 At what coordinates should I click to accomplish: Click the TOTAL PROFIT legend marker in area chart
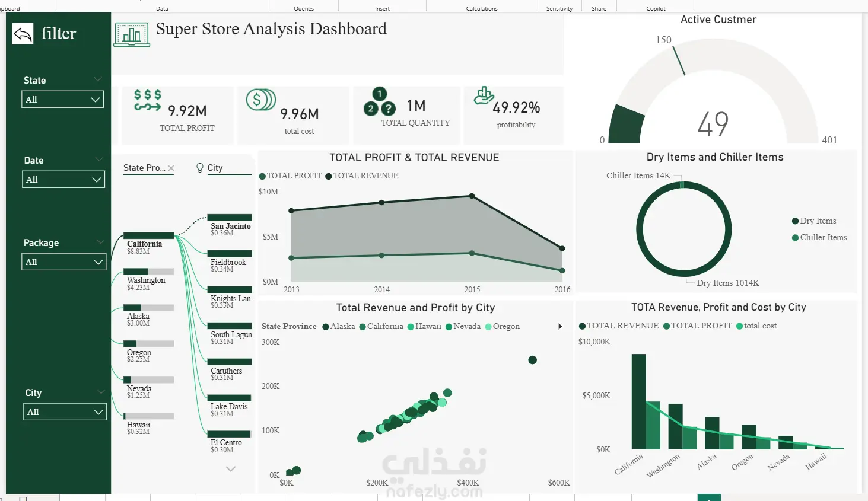(x=262, y=176)
